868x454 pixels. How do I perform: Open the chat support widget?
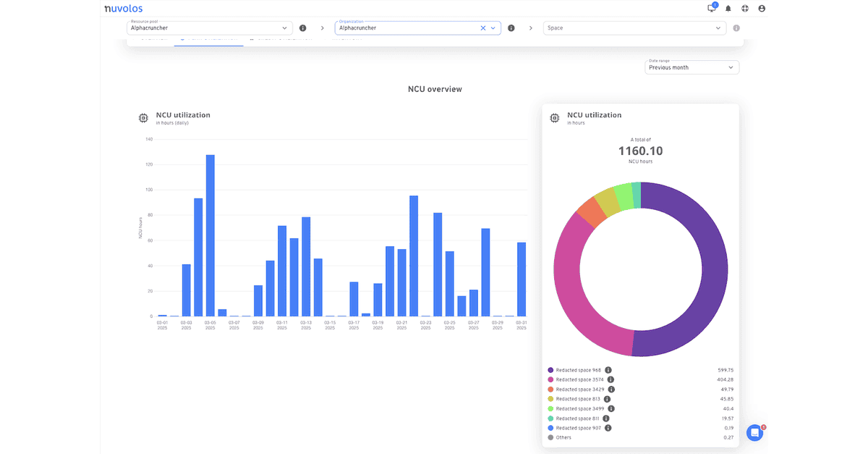tap(754, 433)
